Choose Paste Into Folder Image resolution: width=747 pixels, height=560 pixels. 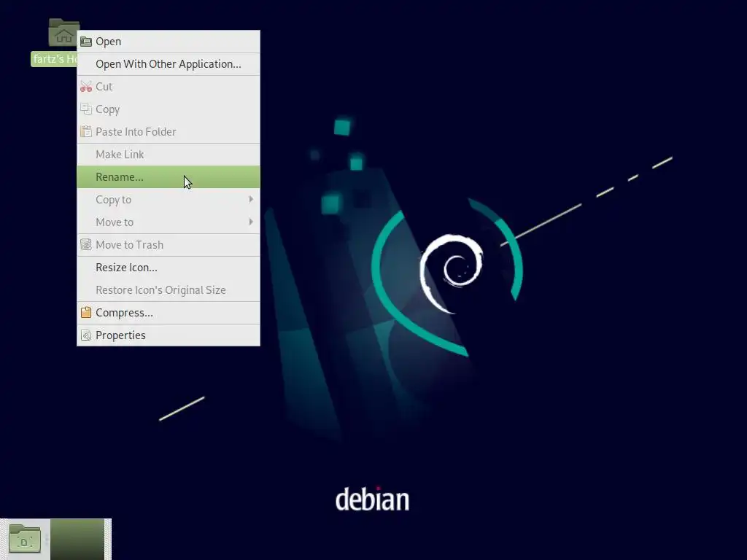169,132
